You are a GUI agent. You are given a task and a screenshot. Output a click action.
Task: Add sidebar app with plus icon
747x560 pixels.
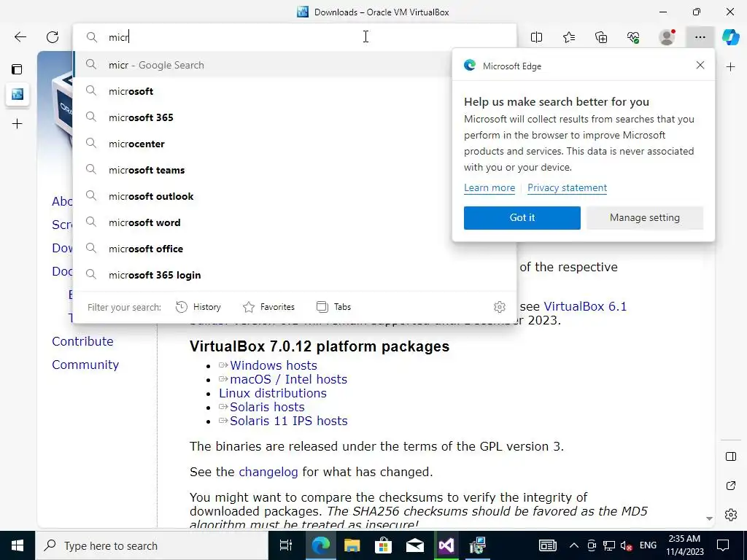point(730,67)
